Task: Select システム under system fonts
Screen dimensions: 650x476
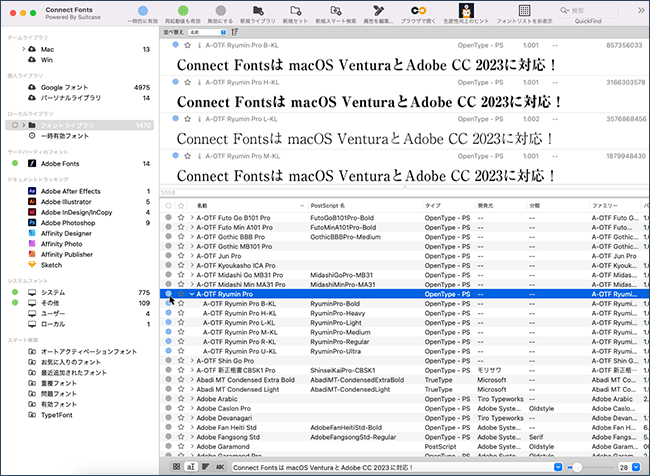Action: 53,292
